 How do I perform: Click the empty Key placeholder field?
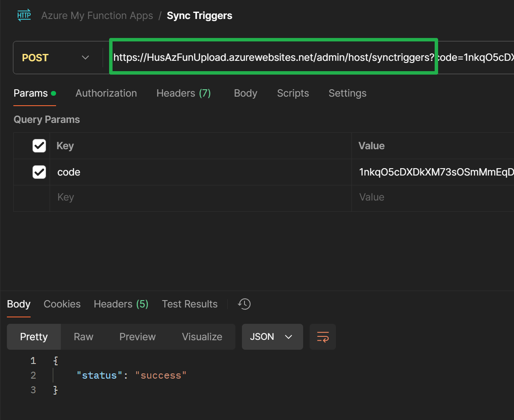(201, 197)
